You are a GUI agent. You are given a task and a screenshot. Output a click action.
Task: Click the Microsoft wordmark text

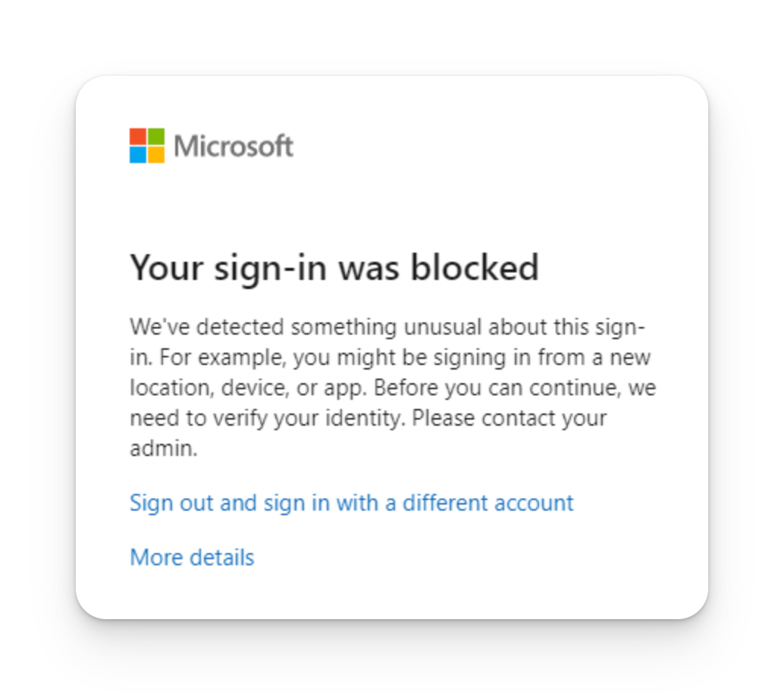tap(234, 146)
